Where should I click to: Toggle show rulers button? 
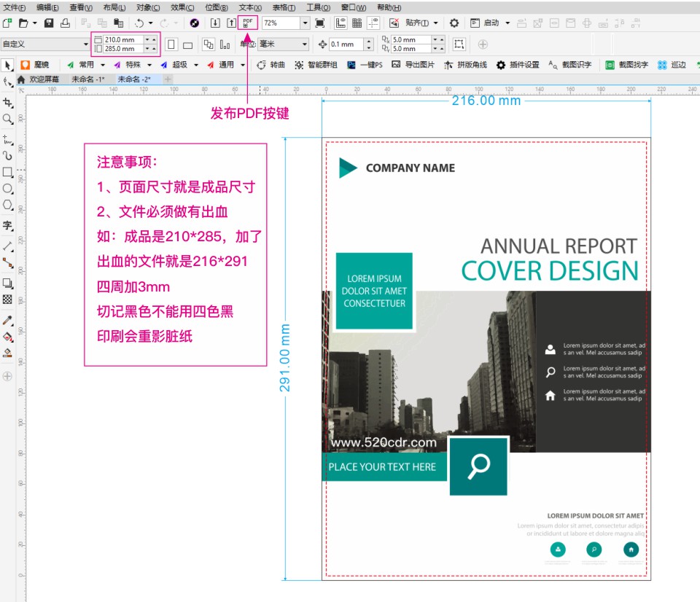pos(341,23)
